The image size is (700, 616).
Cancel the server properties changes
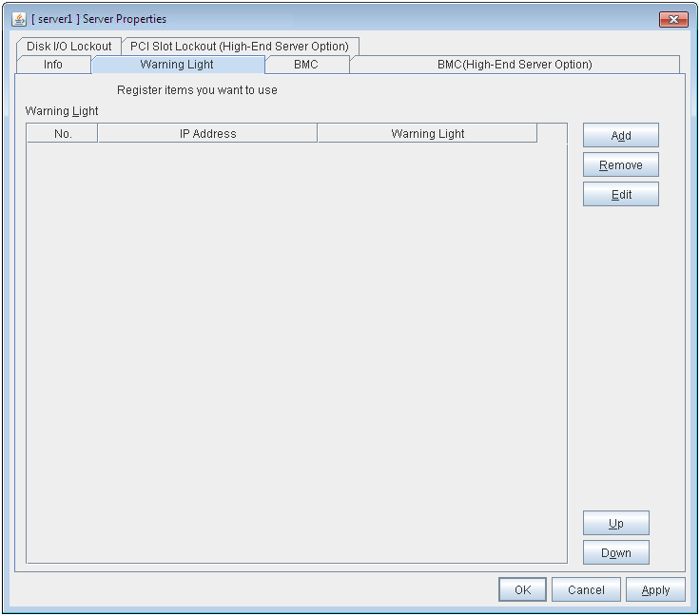(586, 590)
